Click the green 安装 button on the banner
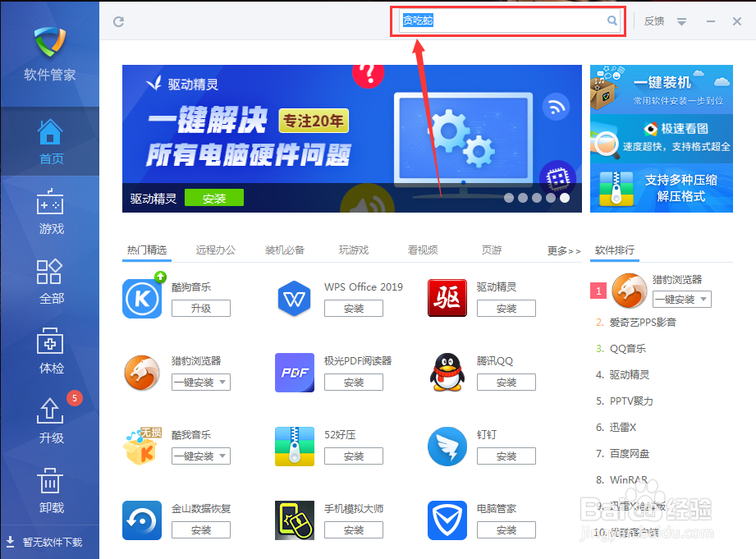Screen dimensions: 756x559 coord(214,198)
